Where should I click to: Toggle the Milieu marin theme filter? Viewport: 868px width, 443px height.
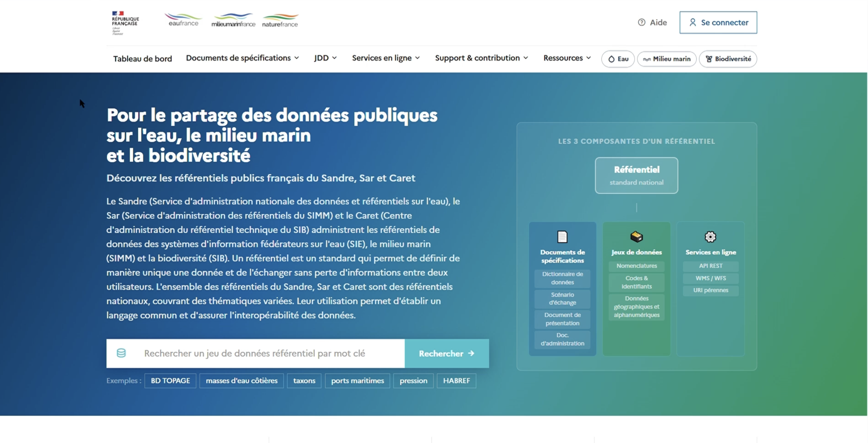(x=667, y=59)
